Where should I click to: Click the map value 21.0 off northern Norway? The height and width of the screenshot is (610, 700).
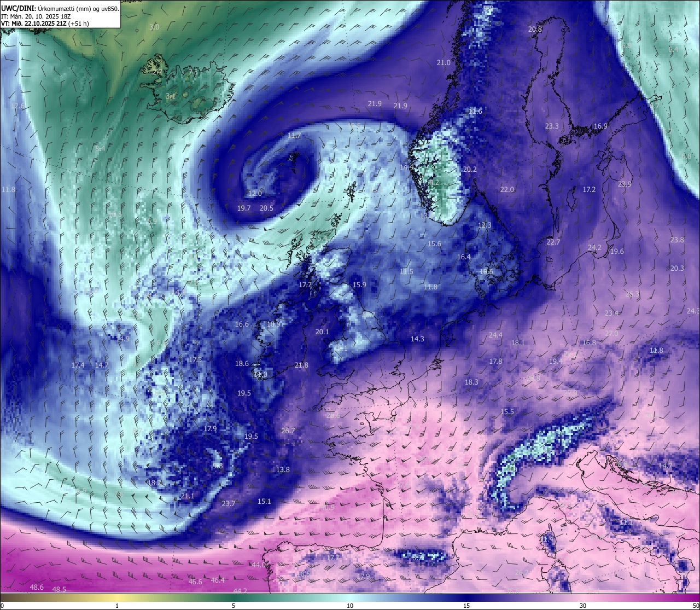[444, 62]
